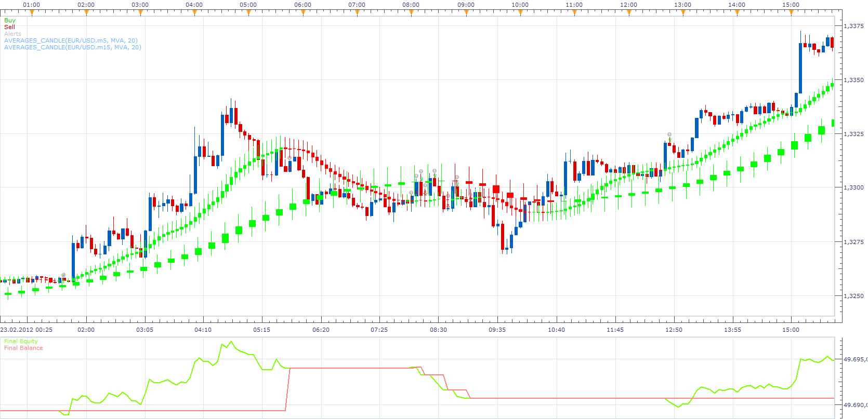Viewport: 868px width, 419px height.
Task: Click the 1,3250 price axis label
Action: click(x=853, y=296)
